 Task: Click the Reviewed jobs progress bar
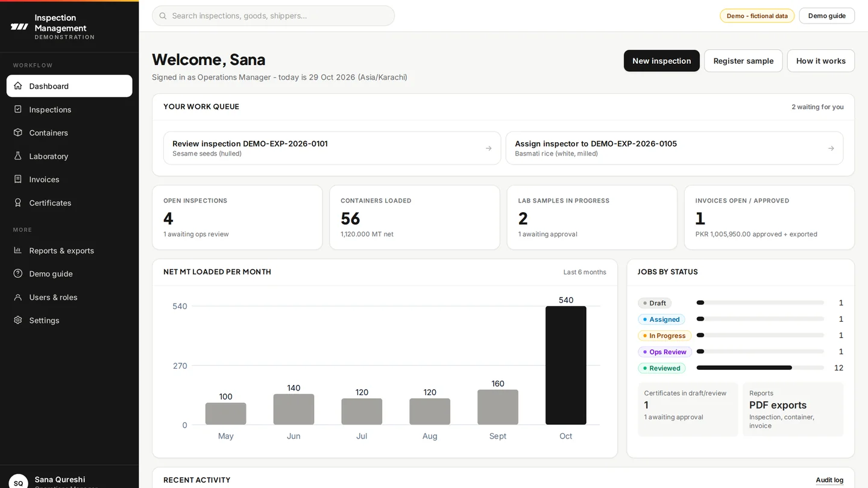coord(760,368)
